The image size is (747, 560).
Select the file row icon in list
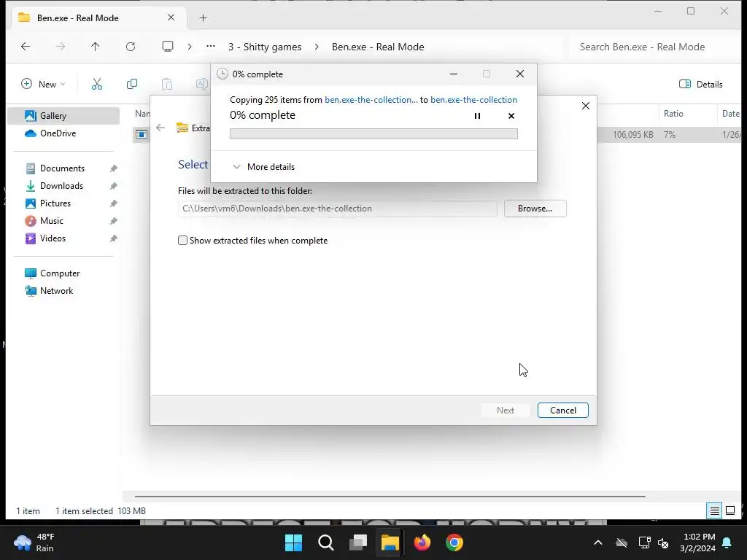142,134
